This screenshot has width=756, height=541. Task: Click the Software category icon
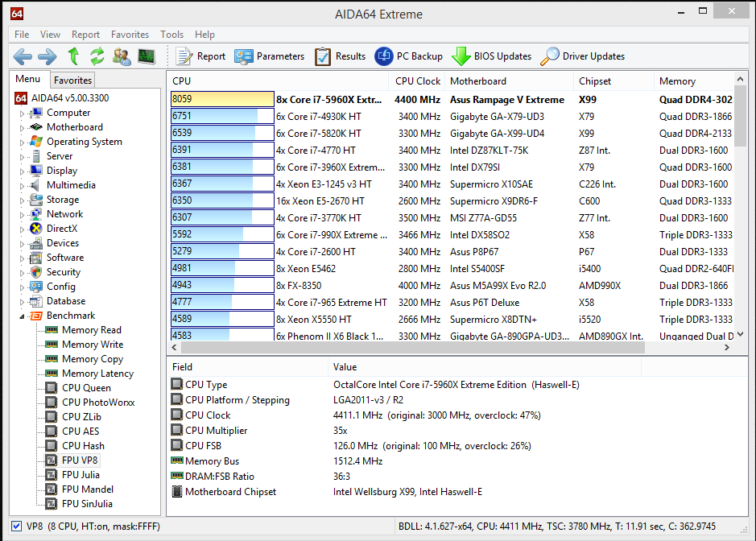click(x=36, y=258)
